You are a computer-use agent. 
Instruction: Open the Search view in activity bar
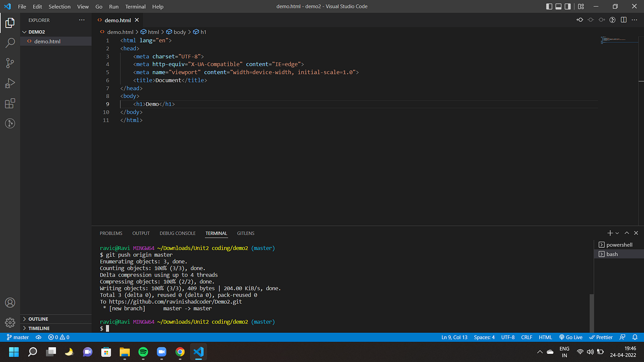click(10, 43)
